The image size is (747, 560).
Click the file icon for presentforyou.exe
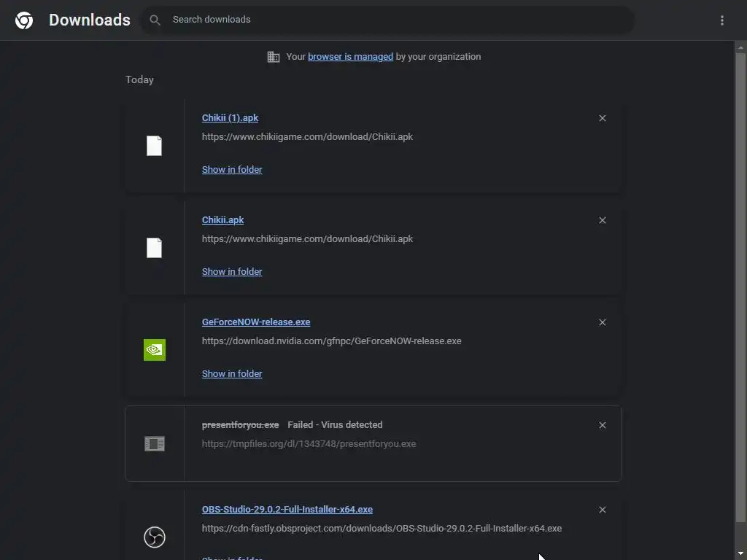[155, 444]
